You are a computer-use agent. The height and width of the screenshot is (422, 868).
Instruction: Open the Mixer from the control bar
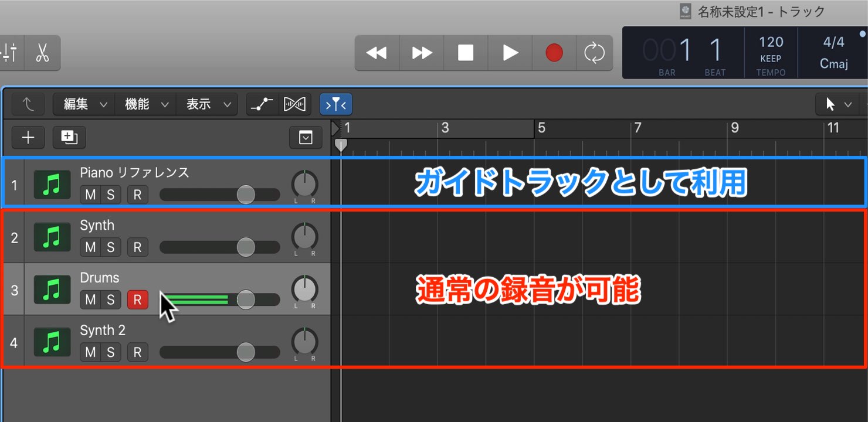[x=10, y=53]
